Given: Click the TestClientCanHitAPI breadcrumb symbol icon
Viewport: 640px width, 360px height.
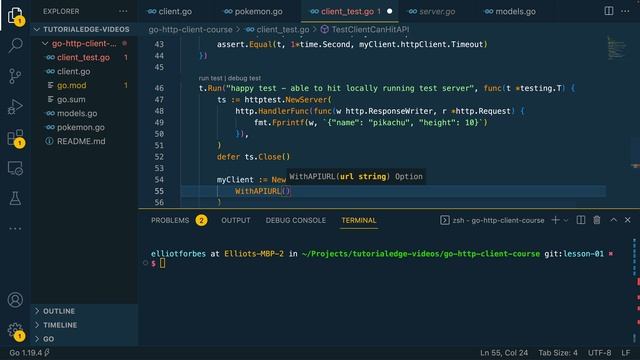Looking at the screenshot, I should click(x=324, y=29).
